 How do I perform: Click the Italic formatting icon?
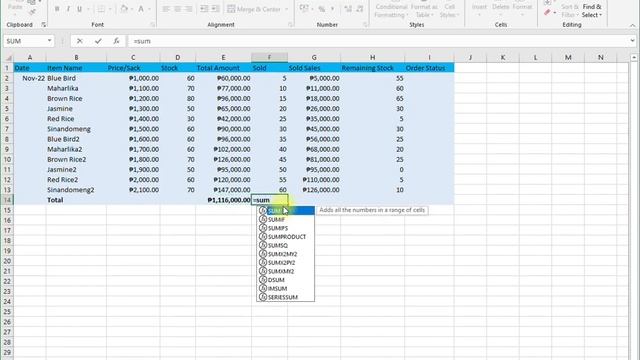pyautogui.click(x=68, y=9)
